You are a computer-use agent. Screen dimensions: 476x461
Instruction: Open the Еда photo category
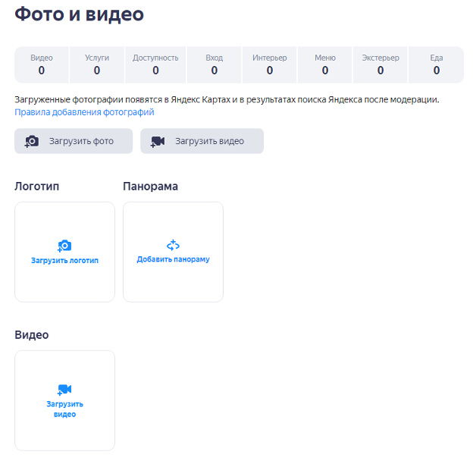point(437,64)
